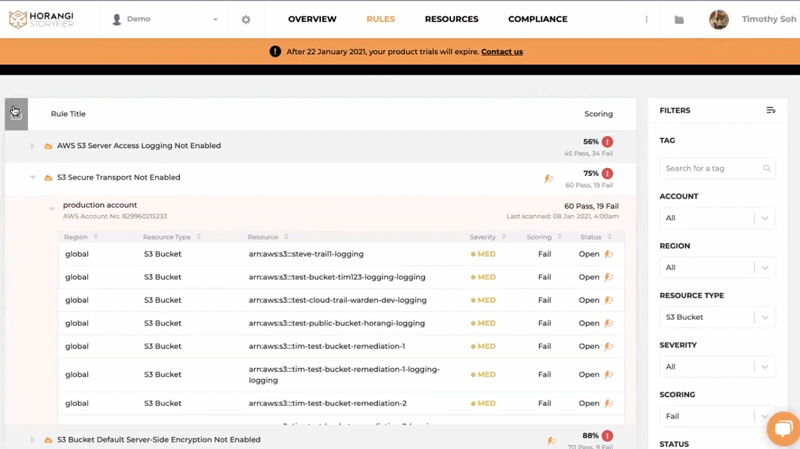This screenshot has width=800, height=449.
Task: Click the filters options icon
Action: pyautogui.click(x=771, y=110)
